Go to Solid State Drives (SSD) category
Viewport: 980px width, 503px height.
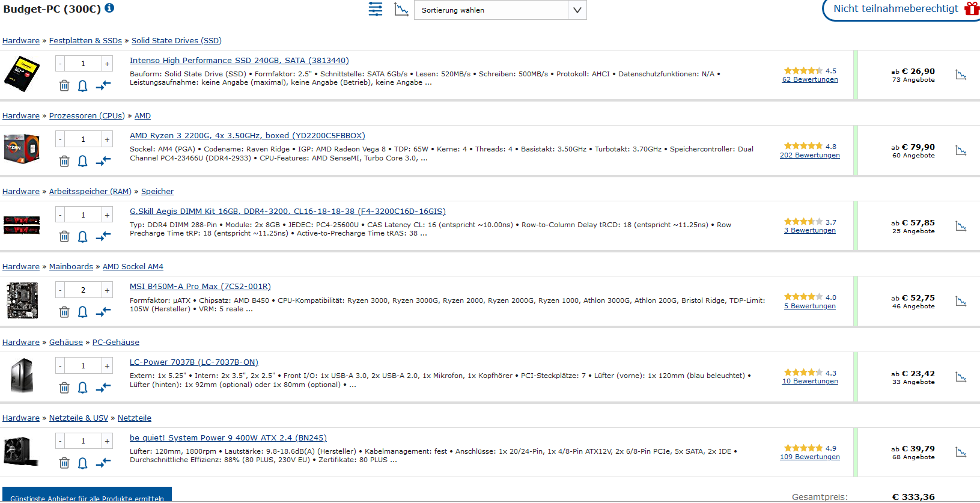[x=177, y=41]
